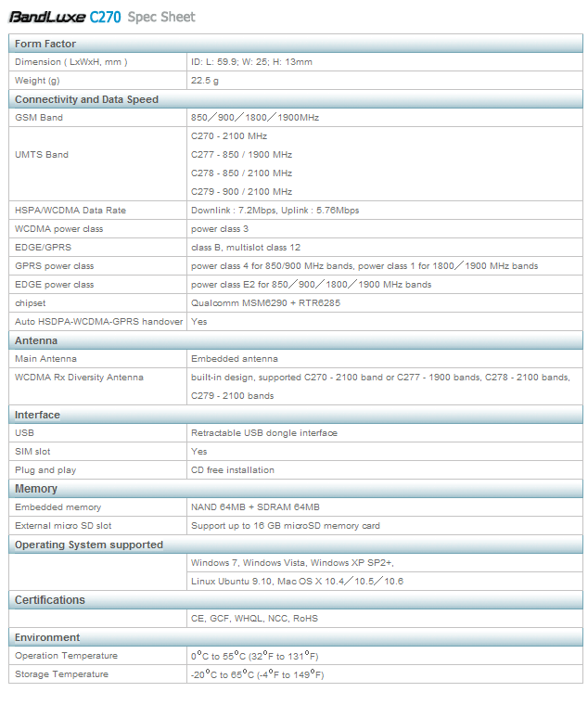Click the EDGE/GPRS label
This screenshot has width=588, height=705.
tap(43, 248)
